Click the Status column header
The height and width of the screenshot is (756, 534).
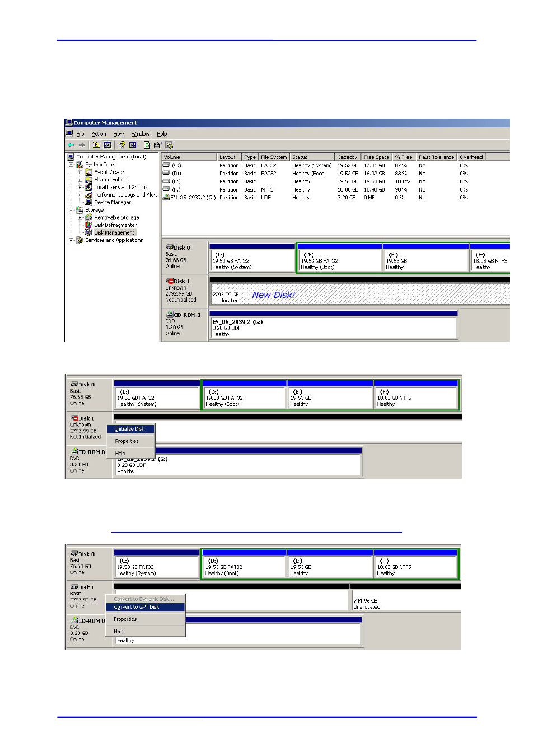[x=312, y=157]
